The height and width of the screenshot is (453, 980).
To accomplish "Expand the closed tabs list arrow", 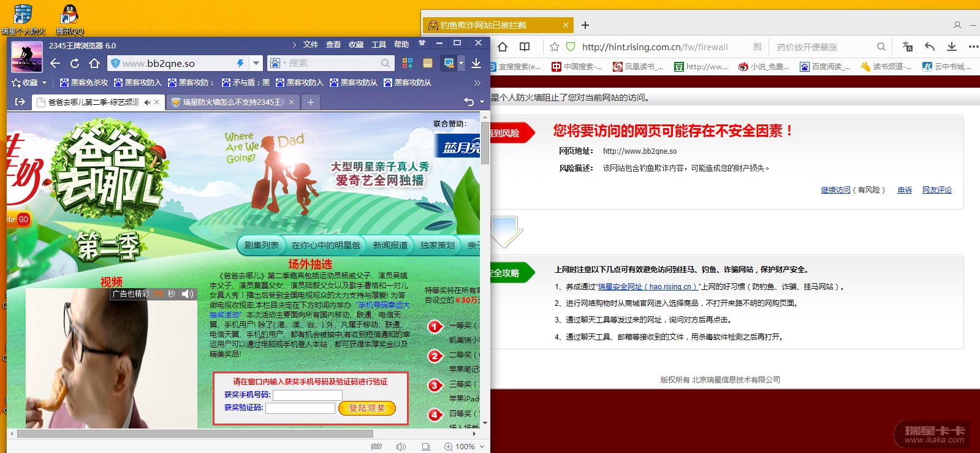I will [482, 102].
